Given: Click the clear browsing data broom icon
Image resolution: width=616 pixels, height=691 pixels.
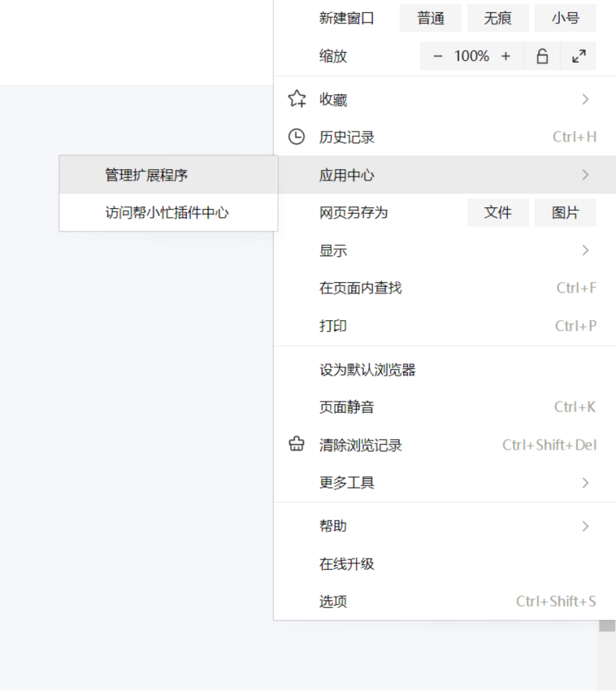Looking at the screenshot, I should (x=296, y=444).
